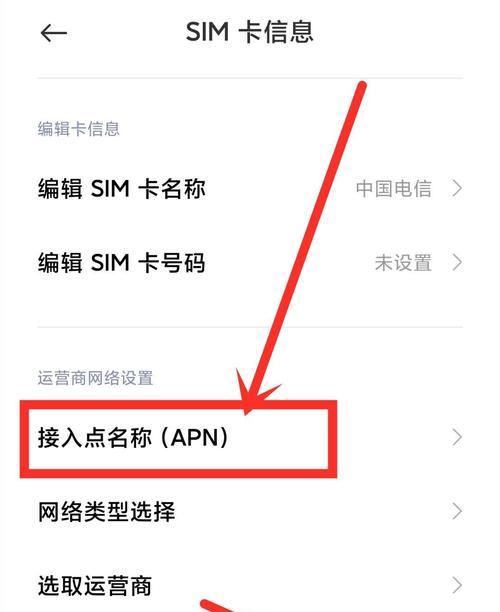Open 编辑 SIM 卡名称 setting

[x=250, y=189]
